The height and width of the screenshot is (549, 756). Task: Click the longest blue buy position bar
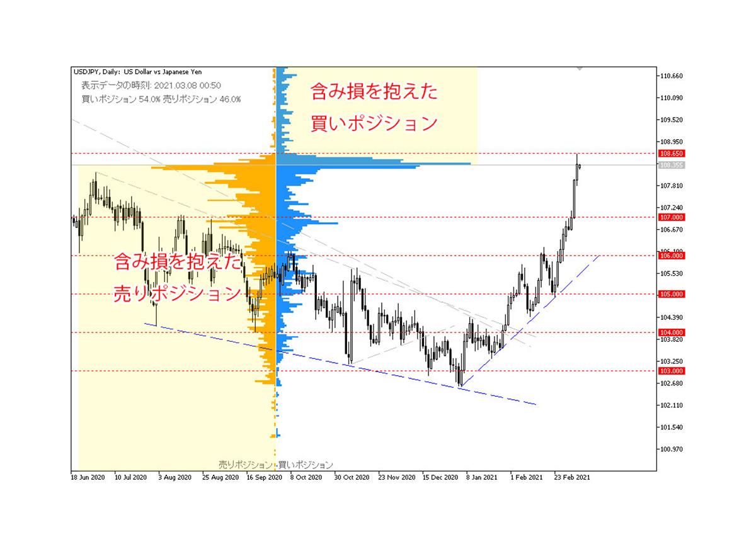(x=374, y=164)
